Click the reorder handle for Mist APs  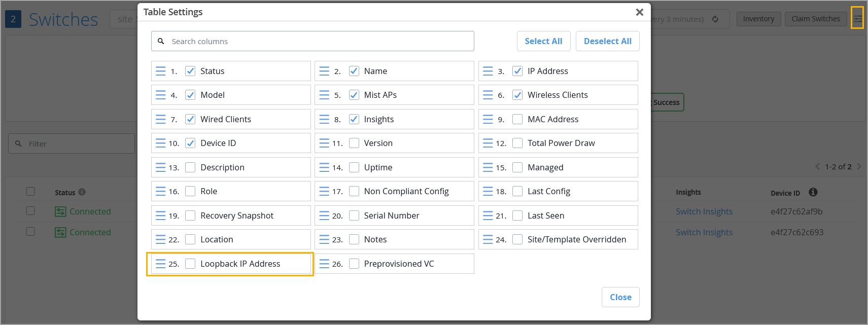click(324, 95)
